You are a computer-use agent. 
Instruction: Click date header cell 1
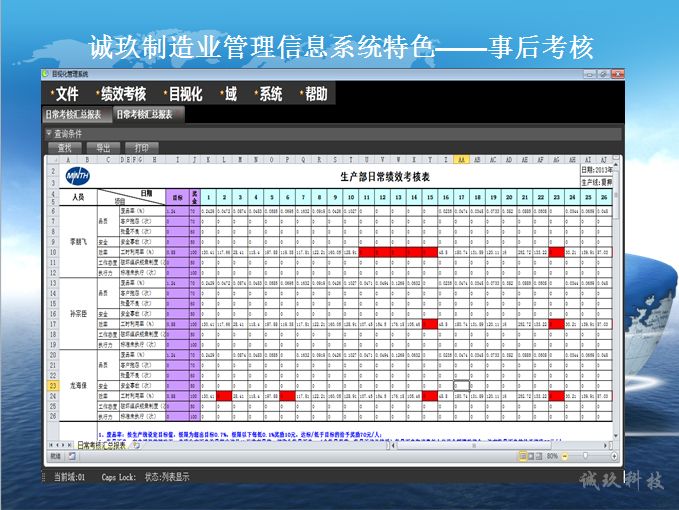208,197
